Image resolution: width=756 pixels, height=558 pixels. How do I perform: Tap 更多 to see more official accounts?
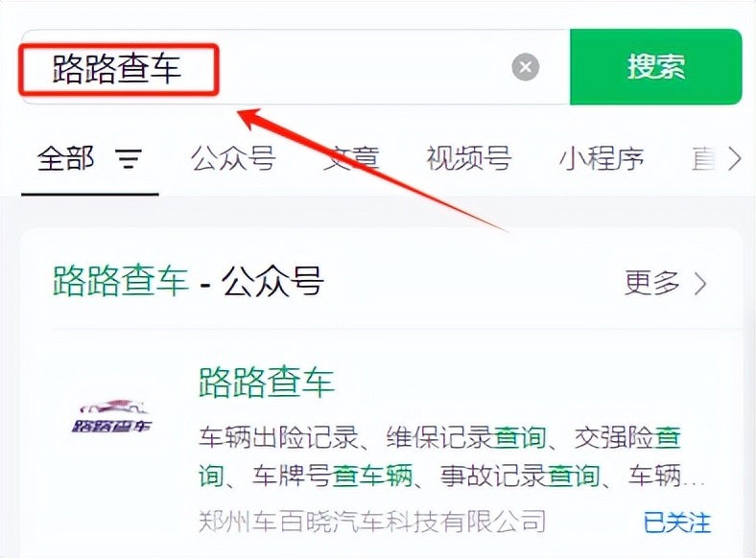click(652, 283)
